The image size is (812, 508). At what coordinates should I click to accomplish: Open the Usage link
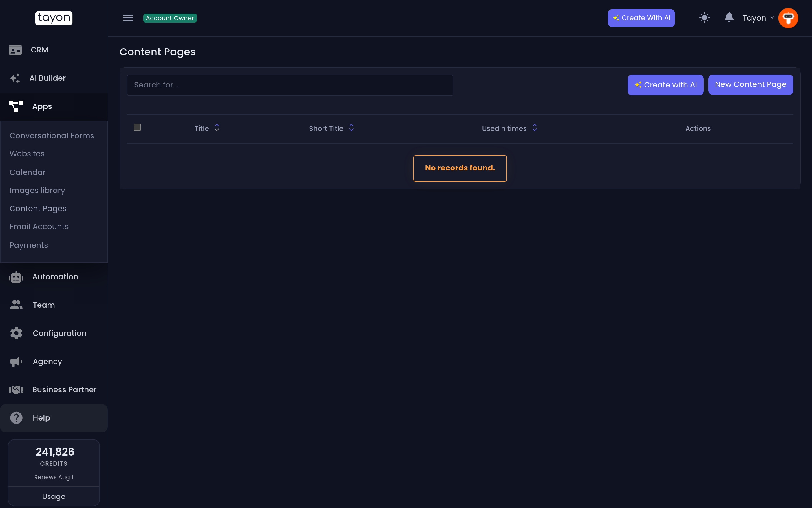tap(54, 497)
